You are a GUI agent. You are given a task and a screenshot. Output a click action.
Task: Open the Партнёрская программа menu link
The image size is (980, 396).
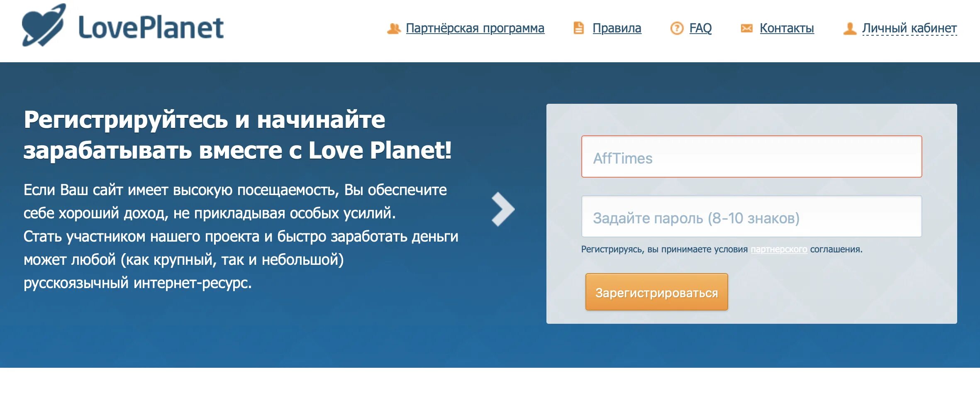475,28
